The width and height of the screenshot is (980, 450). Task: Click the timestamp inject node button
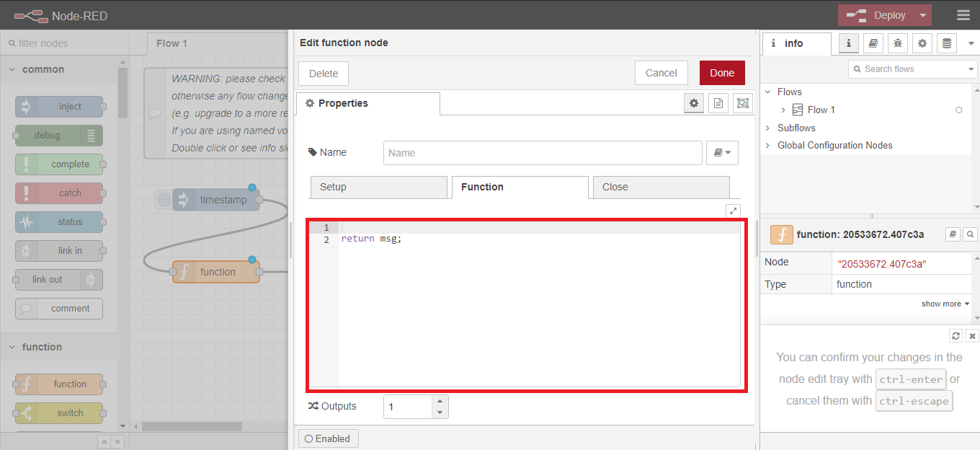tap(164, 200)
